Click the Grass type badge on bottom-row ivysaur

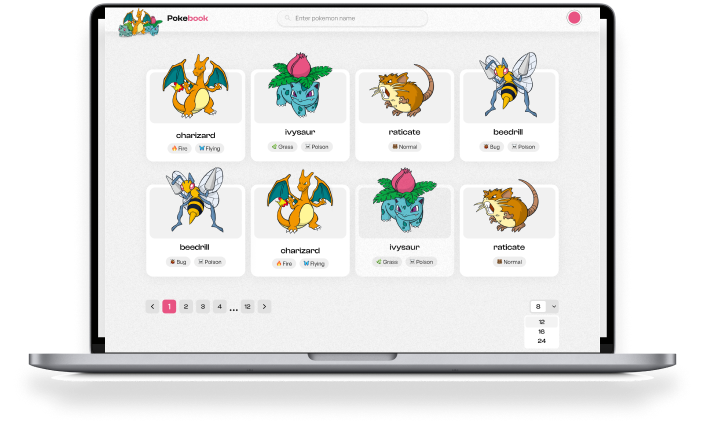coord(387,262)
